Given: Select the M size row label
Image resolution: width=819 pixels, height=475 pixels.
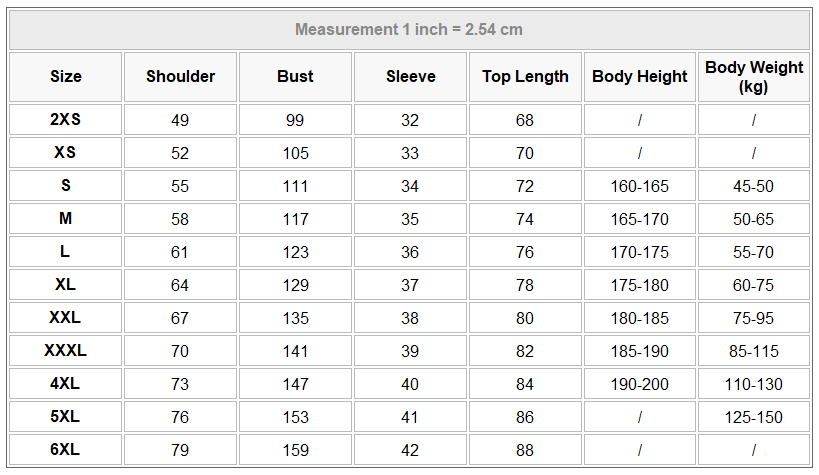Looking at the screenshot, I should [66, 219].
